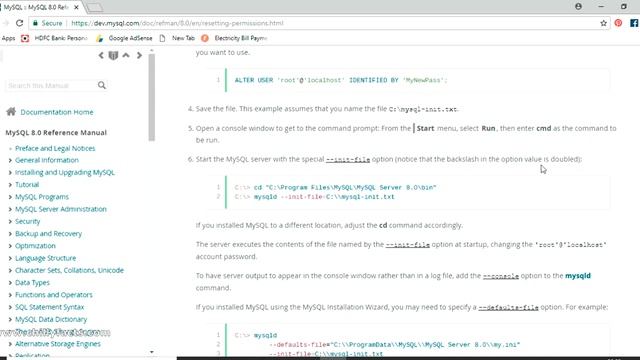Open Character Sets, Collations, Unicode
Image resolution: width=640 pixels, height=360 pixels.
pos(69,270)
